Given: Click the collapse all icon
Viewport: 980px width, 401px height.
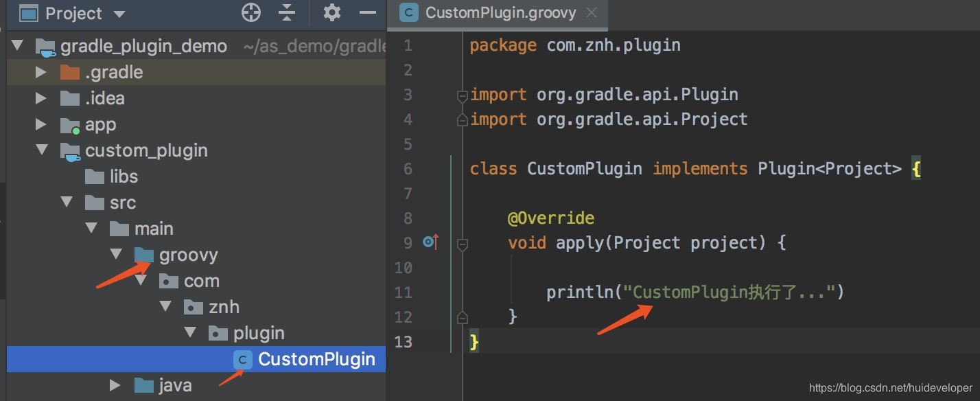Looking at the screenshot, I should tap(287, 12).
